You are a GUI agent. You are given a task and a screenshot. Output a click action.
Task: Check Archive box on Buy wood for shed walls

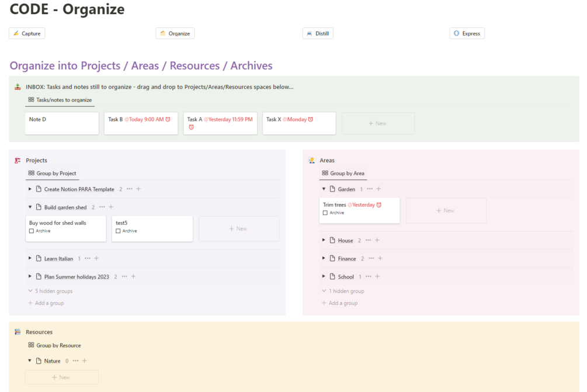pyautogui.click(x=32, y=231)
